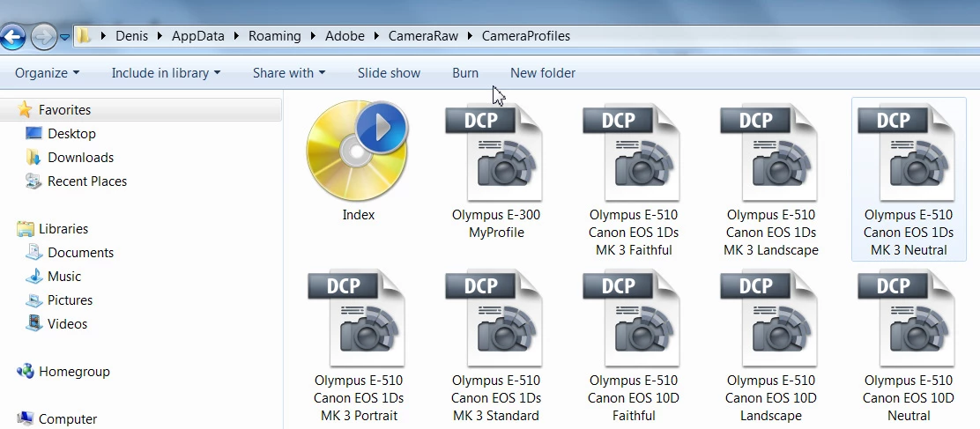Click the Downloads folder icon
The height and width of the screenshot is (429, 980).
[x=33, y=158]
